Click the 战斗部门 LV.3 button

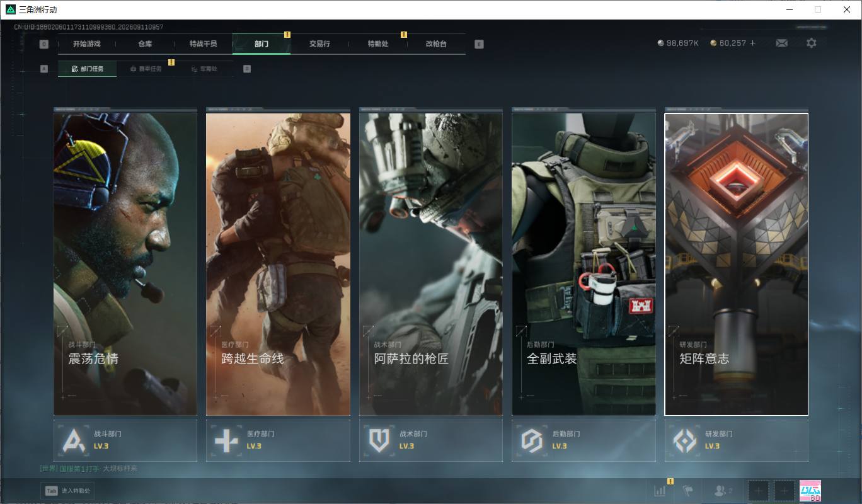125,440
